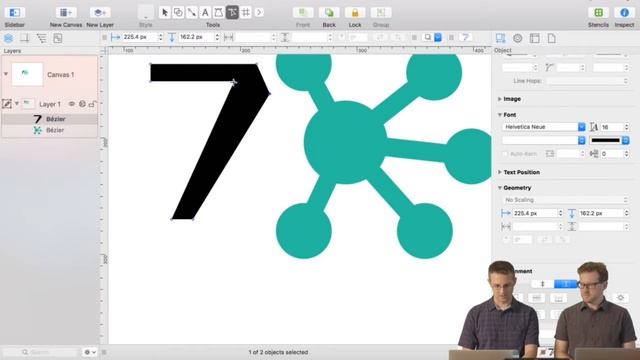Select the Text tool
640x360 pixels.
[205, 13]
